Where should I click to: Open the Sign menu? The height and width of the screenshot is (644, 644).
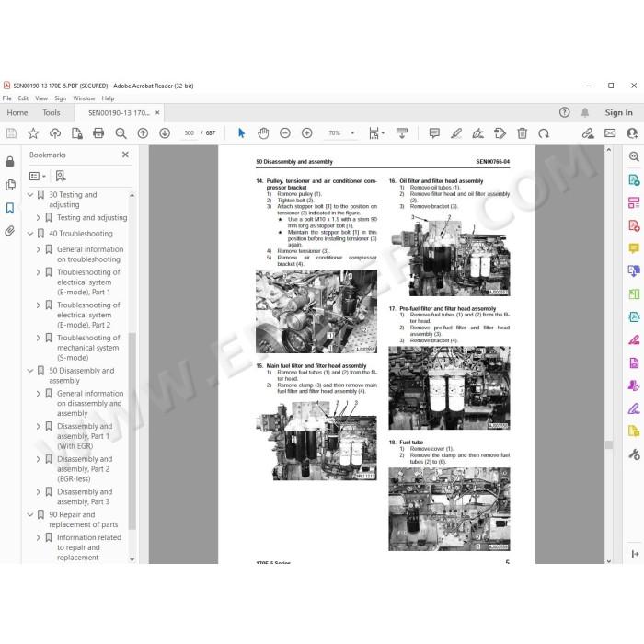[61, 98]
